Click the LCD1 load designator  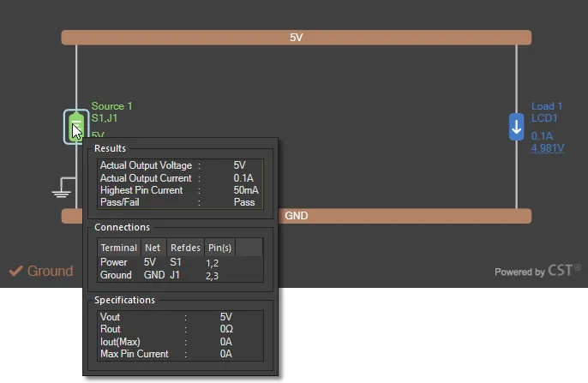tap(544, 118)
